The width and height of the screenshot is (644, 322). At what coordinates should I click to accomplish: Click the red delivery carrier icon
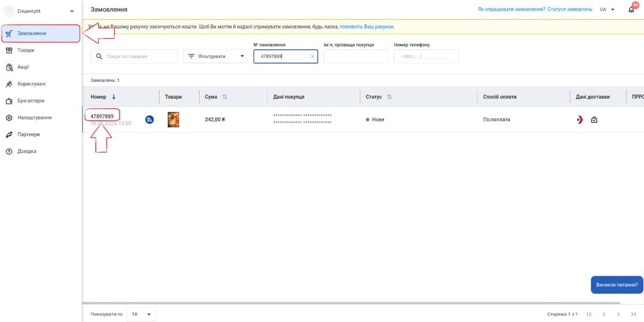(580, 120)
